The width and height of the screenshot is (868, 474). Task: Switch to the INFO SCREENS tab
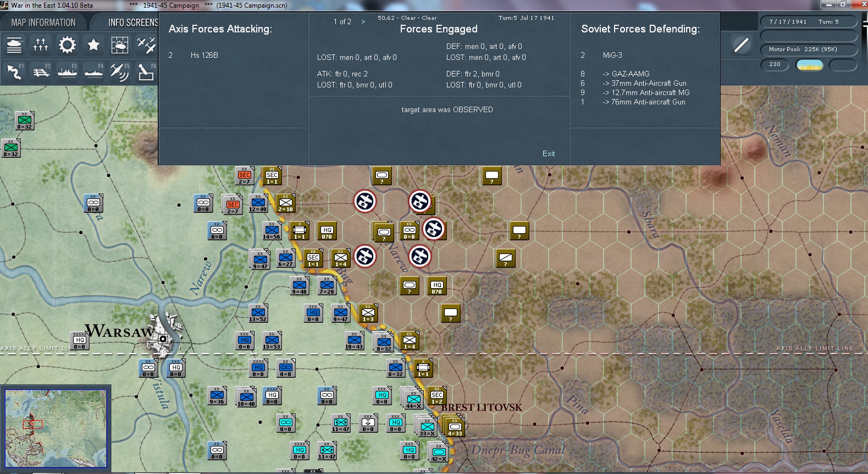click(x=132, y=23)
